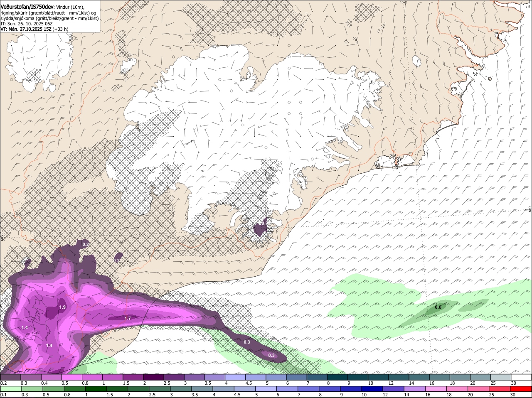This screenshot has height=398, width=532.
Task: Click the 1.9 precipitation value on the map
Action: [x=62, y=307]
